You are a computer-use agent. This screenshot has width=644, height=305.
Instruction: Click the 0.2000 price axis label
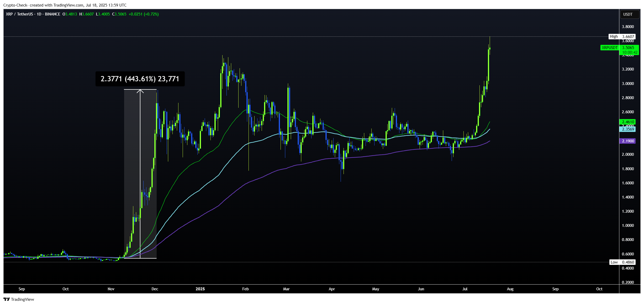[628, 282]
